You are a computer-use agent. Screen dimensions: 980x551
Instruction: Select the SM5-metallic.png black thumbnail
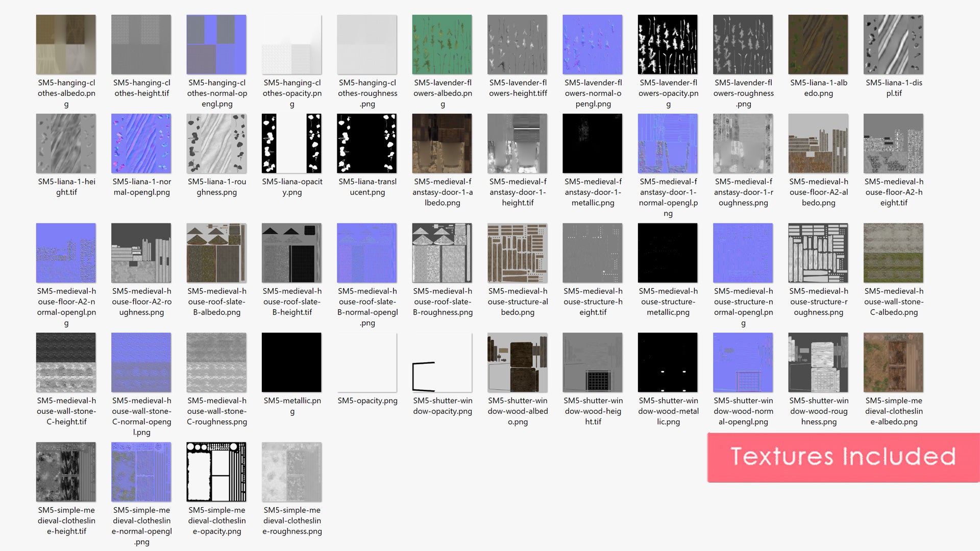291,362
